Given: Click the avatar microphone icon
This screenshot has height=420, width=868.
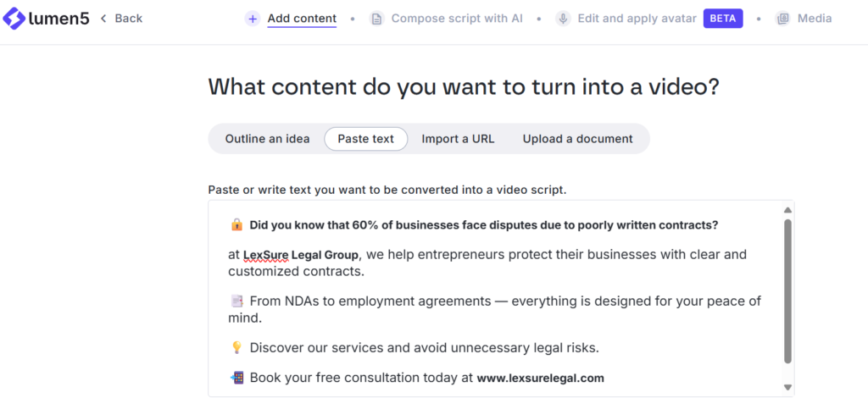Looking at the screenshot, I should click(x=563, y=19).
